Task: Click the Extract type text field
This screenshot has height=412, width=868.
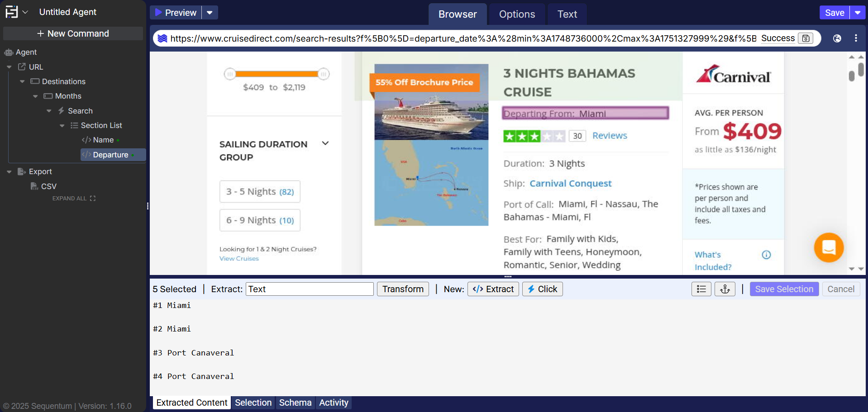Action: [x=310, y=289]
